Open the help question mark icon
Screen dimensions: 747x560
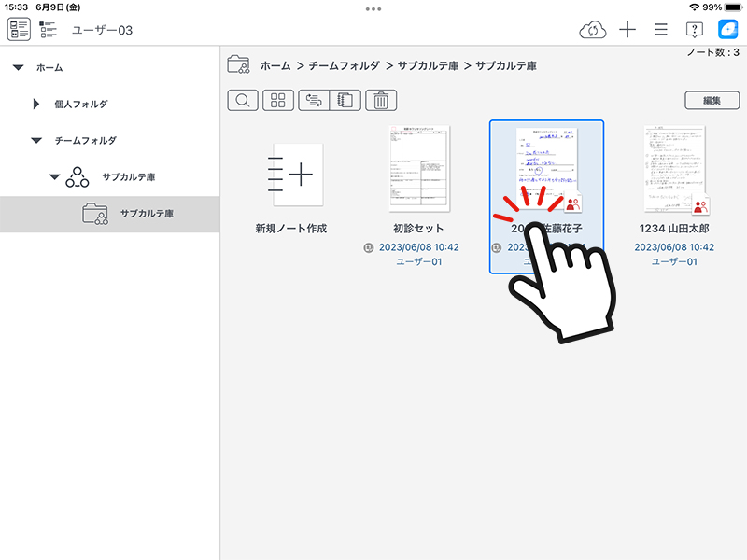694,30
